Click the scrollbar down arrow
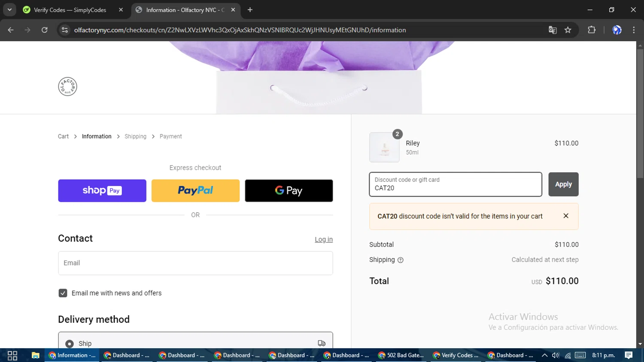This screenshot has height=362, width=644. point(640,344)
